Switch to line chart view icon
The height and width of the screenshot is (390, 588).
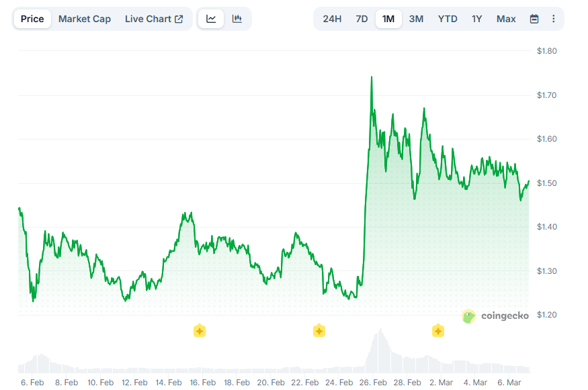coord(211,19)
